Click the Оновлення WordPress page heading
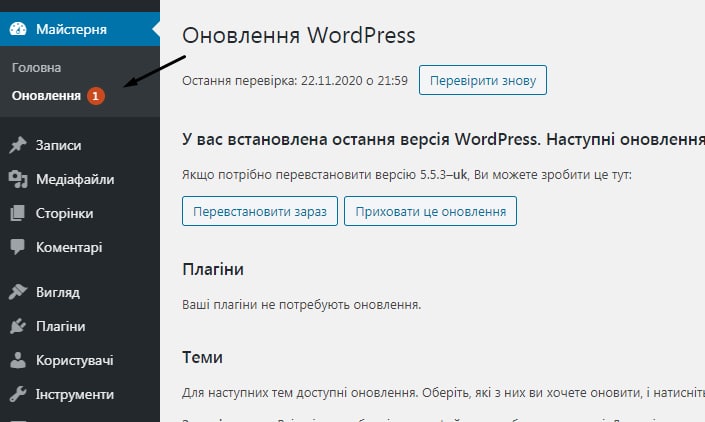The height and width of the screenshot is (422, 705). [299, 36]
